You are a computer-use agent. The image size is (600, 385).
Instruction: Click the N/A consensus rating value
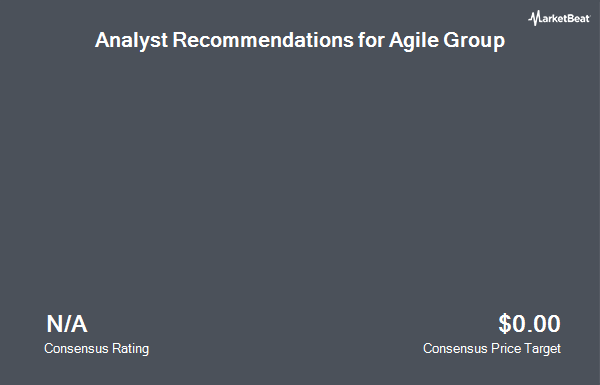pyautogui.click(x=67, y=324)
